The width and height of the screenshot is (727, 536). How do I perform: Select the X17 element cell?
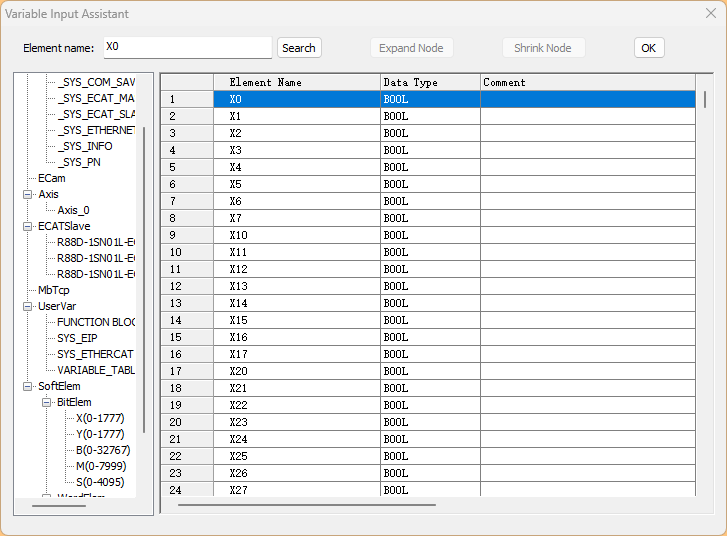pos(297,354)
